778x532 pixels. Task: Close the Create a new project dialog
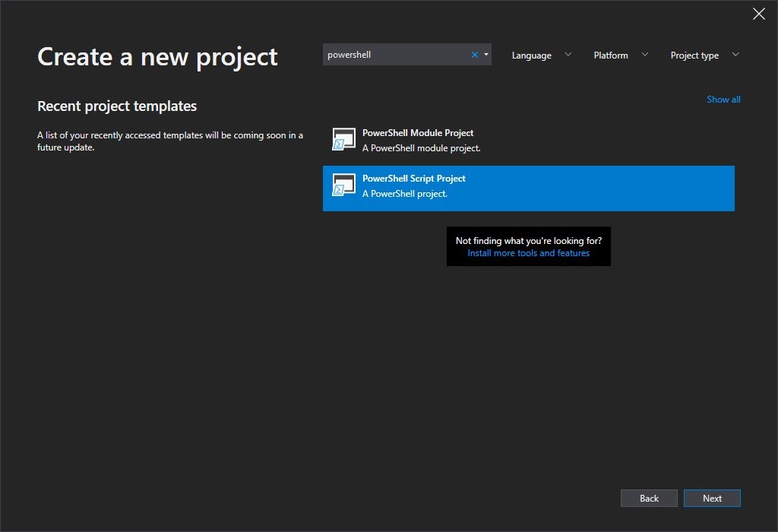pos(758,14)
